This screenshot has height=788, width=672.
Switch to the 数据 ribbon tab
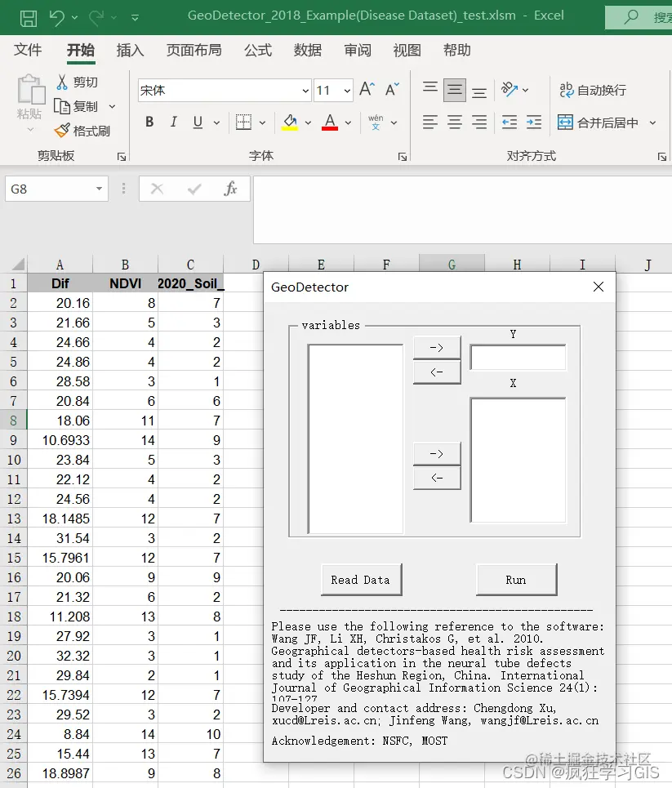point(307,50)
